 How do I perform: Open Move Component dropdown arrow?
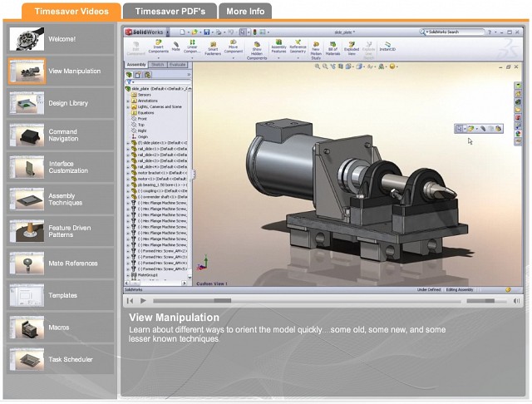(x=234, y=58)
